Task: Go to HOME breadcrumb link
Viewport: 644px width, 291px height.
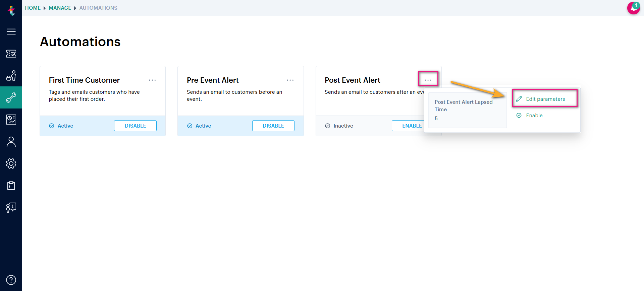Action: (33, 8)
